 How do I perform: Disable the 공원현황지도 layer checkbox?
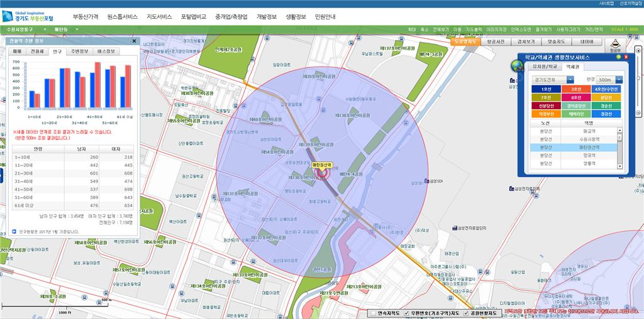466,313
